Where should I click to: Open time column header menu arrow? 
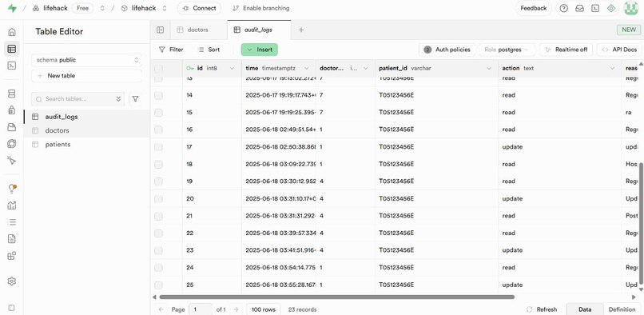tap(305, 68)
